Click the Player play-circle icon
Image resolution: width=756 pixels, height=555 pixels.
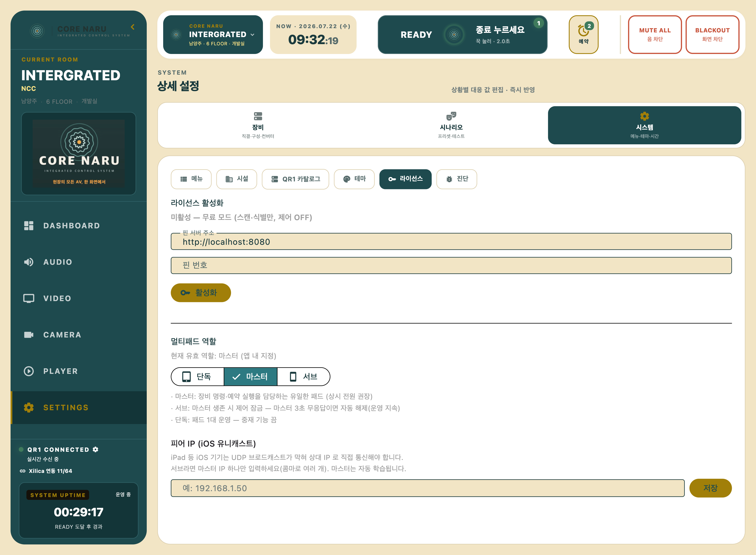(29, 371)
